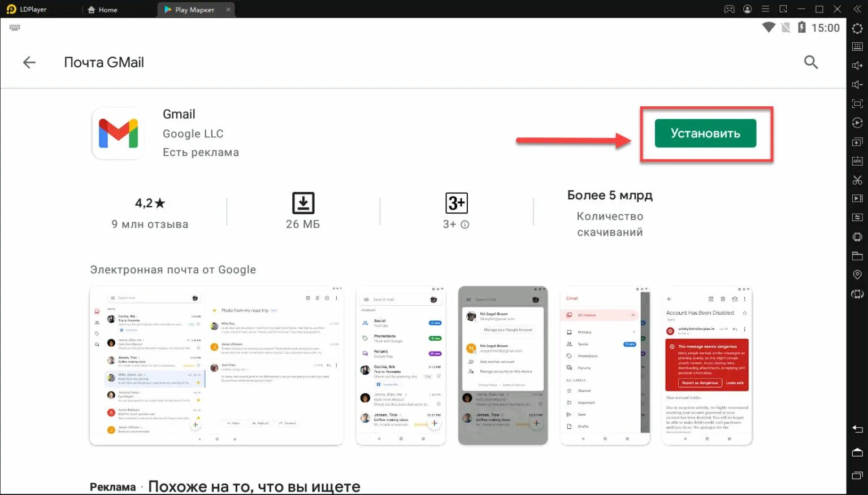
Task: Increase volume with speaker plus icon
Action: pyautogui.click(x=857, y=66)
